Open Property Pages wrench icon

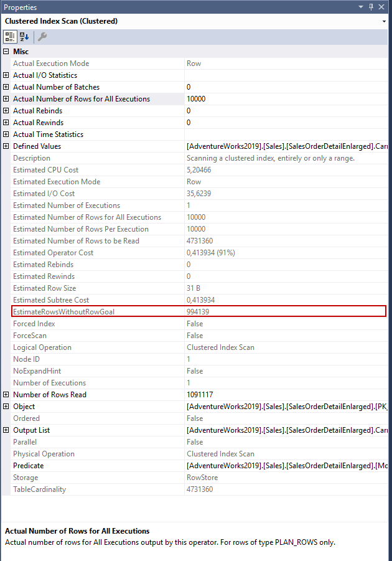coord(42,37)
